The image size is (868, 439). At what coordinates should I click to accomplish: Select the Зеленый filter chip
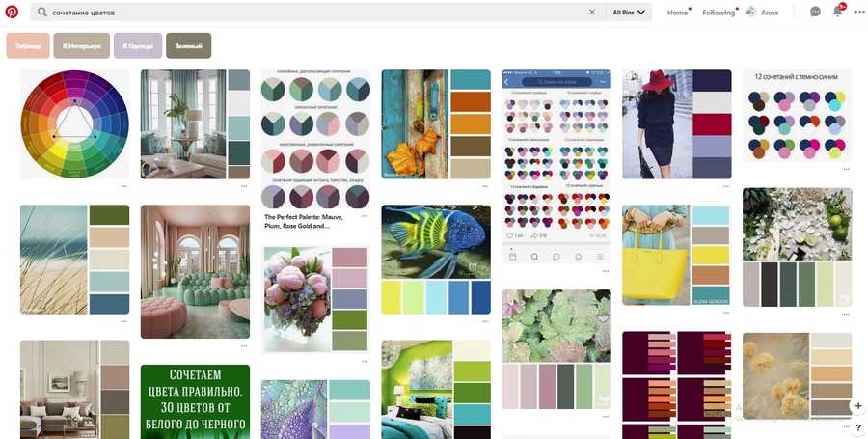tap(189, 45)
